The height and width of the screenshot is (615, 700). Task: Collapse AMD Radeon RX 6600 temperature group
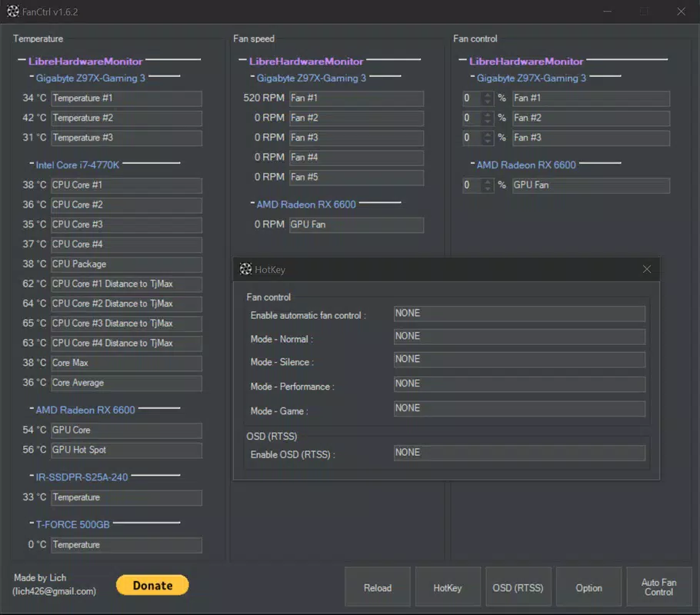(x=32, y=408)
